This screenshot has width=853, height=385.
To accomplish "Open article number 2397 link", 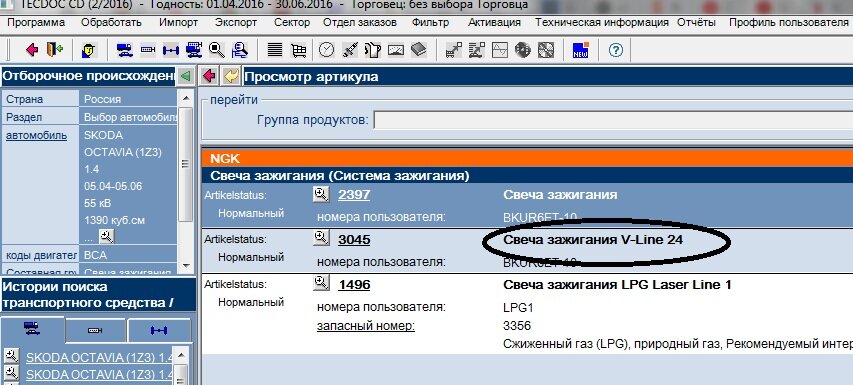I will [x=354, y=195].
